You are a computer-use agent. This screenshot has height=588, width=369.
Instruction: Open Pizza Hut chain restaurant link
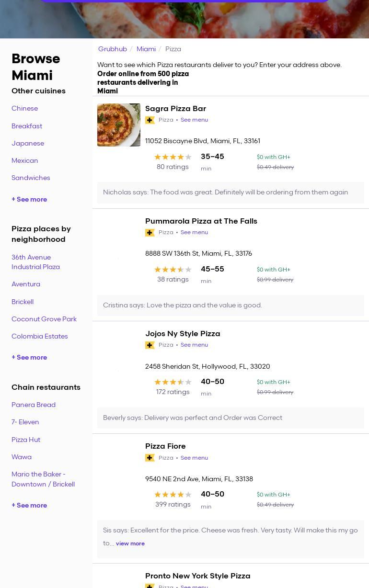point(26,440)
